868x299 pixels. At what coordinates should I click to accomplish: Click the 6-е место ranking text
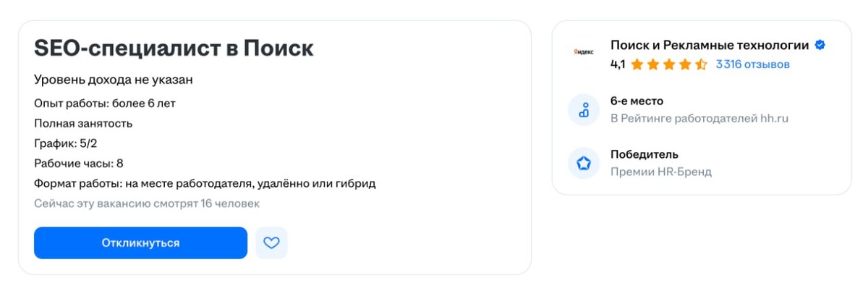(x=637, y=101)
